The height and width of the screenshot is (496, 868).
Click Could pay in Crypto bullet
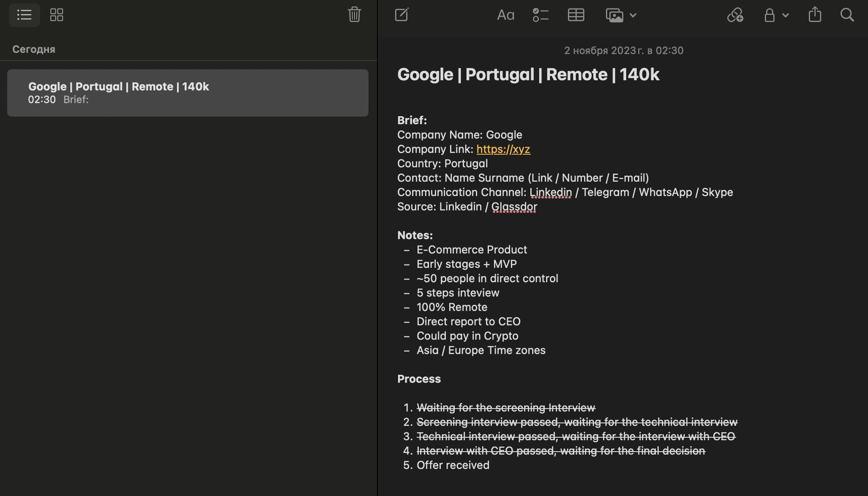pos(467,336)
